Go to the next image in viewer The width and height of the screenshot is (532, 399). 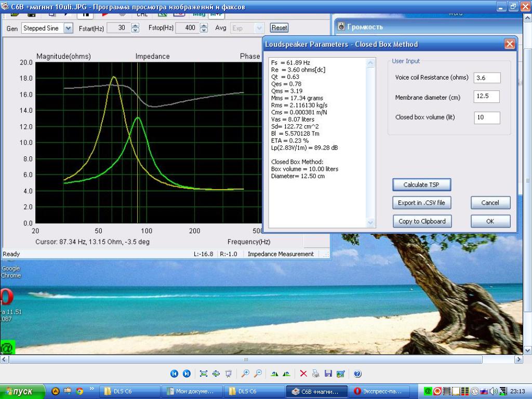click(x=187, y=374)
